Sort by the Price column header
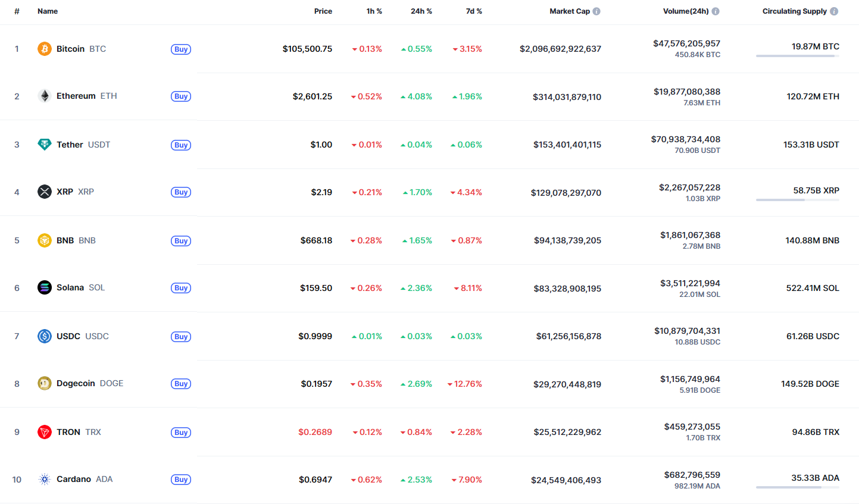Image resolution: width=859 pixels, height=504 pixels. point(323,11)
